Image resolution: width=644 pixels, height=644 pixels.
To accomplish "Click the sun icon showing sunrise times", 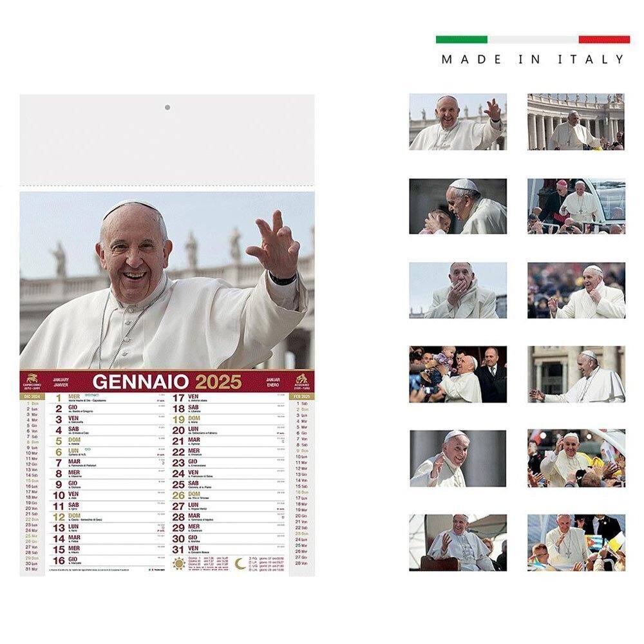I will 178,563.
